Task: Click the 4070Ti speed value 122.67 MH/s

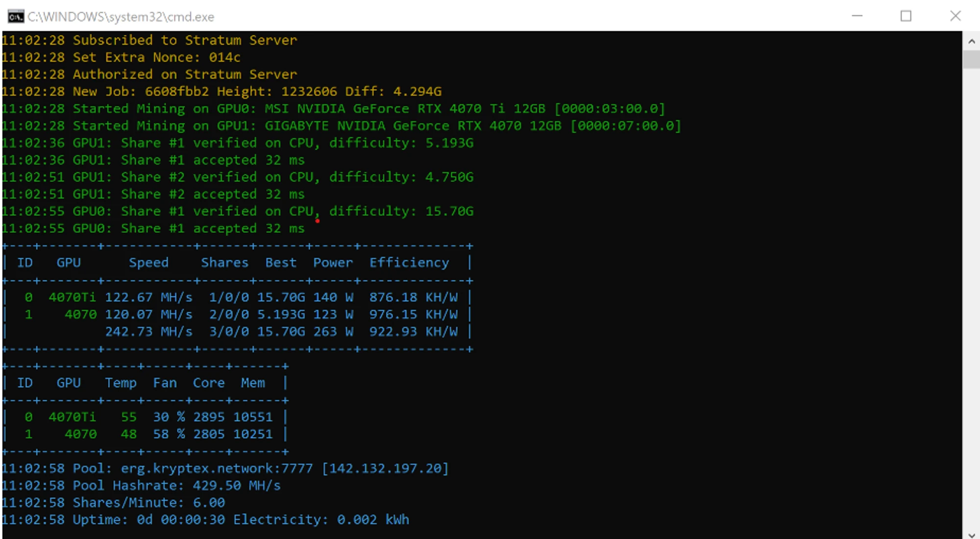Action: click(148, 297)
